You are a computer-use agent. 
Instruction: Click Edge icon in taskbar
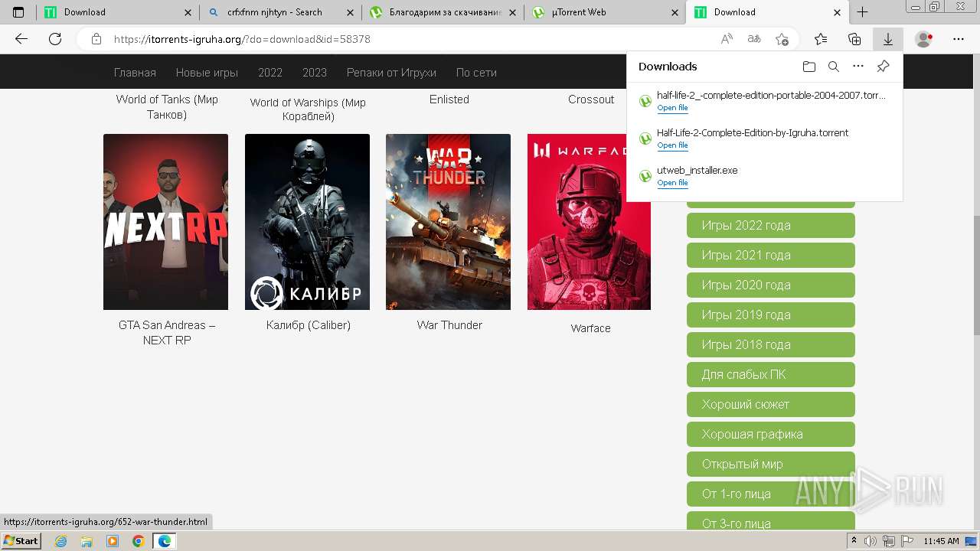(x=164, y=541)
